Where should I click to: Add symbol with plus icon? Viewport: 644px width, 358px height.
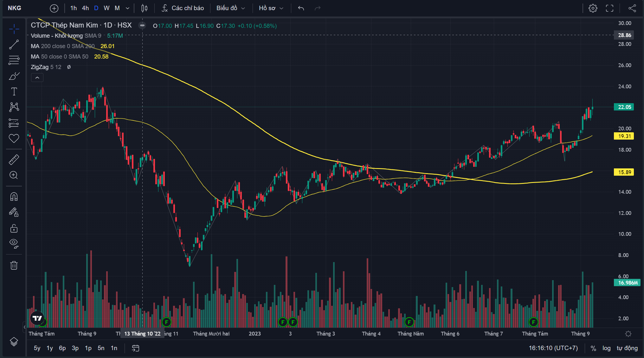click(54, 8)
